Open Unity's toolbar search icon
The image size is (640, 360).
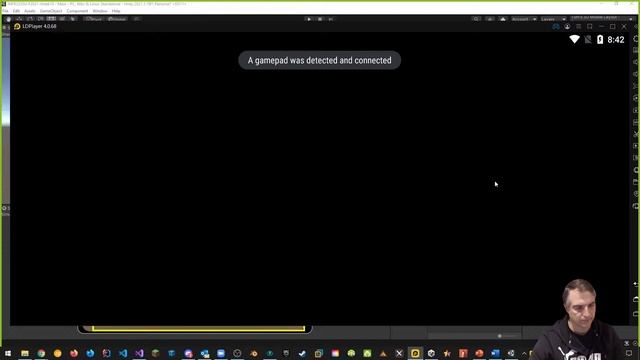tap(476, 19)
